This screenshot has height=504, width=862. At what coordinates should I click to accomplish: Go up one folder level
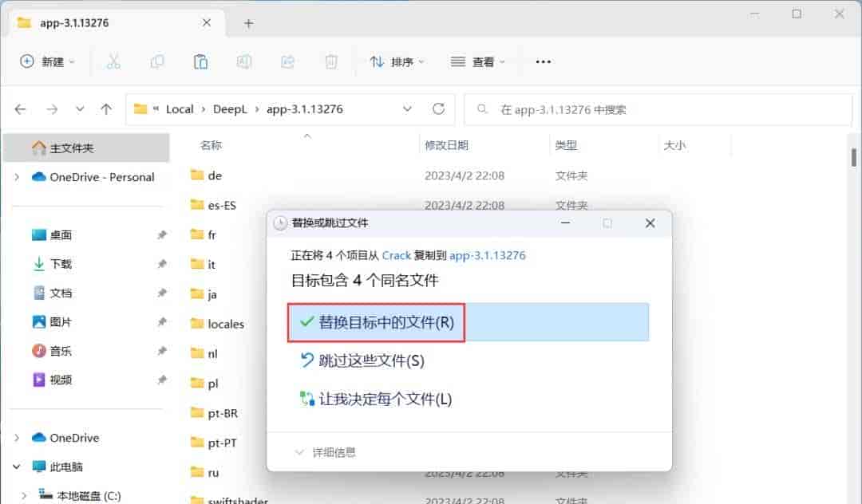106,109
